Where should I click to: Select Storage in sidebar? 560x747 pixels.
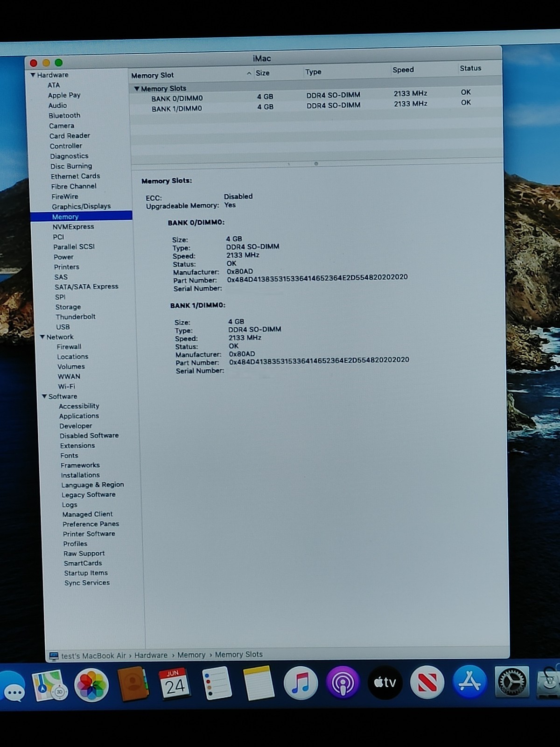[68, 307]
